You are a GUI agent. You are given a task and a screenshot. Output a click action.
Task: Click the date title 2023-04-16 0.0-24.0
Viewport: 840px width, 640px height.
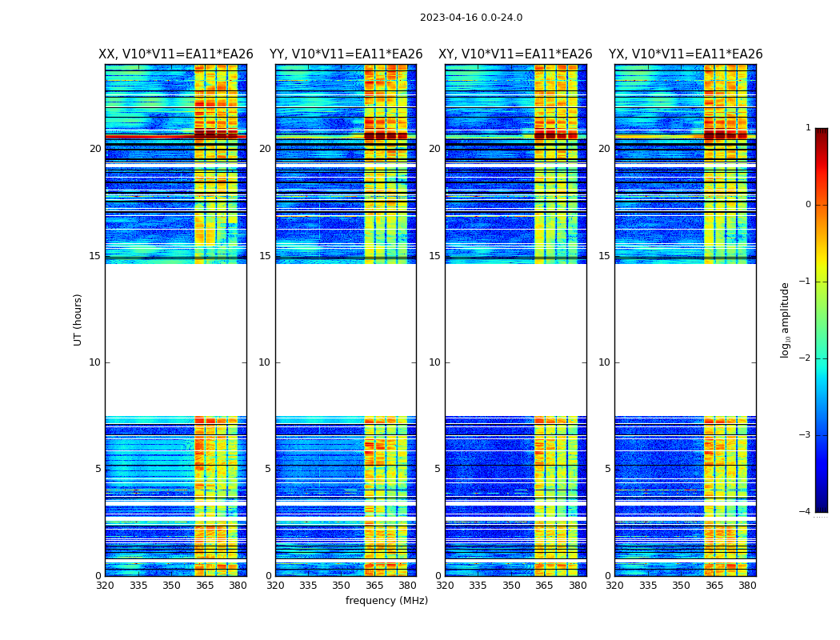(x=470, y=18)
